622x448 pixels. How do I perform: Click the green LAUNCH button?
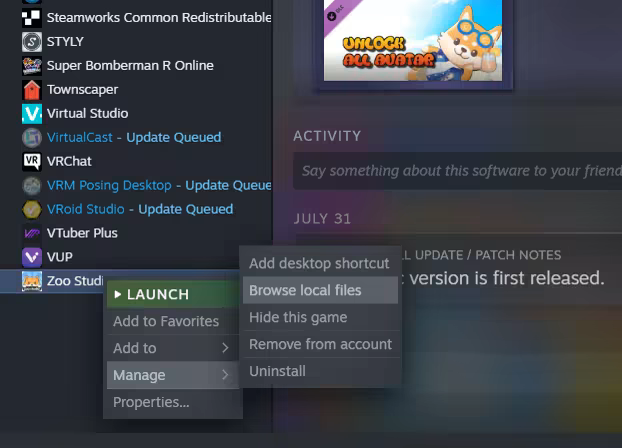[x=173, y=294]
